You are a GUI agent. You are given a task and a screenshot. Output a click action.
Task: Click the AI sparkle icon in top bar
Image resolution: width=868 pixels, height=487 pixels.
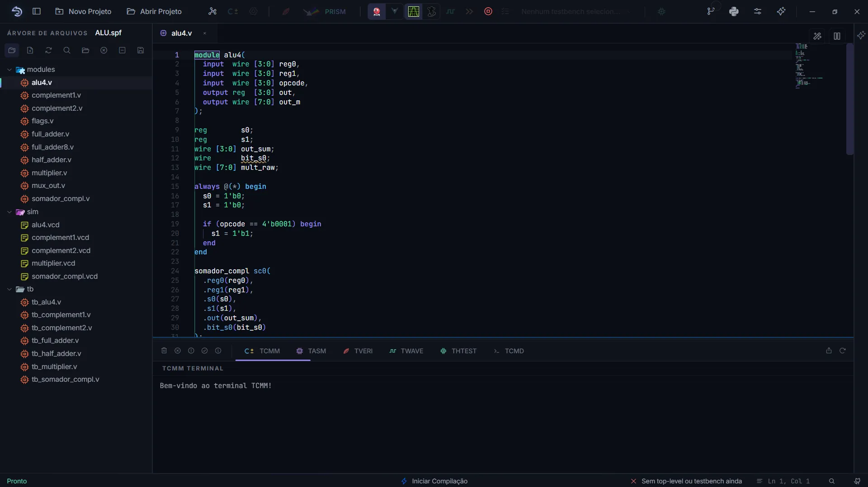pyautogui.click(x=781, y=11)
